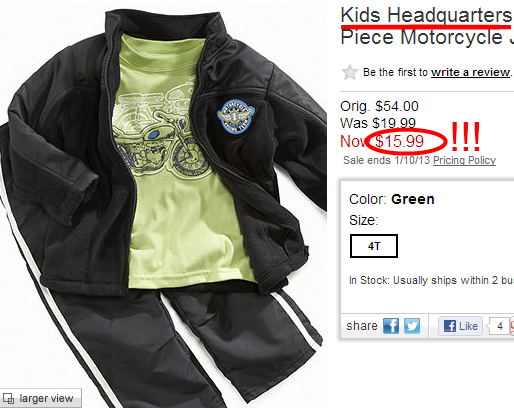Screen dimensions: 514x408
Task: Click the larger view magnifier icon
Action: [x=8, y=398]
